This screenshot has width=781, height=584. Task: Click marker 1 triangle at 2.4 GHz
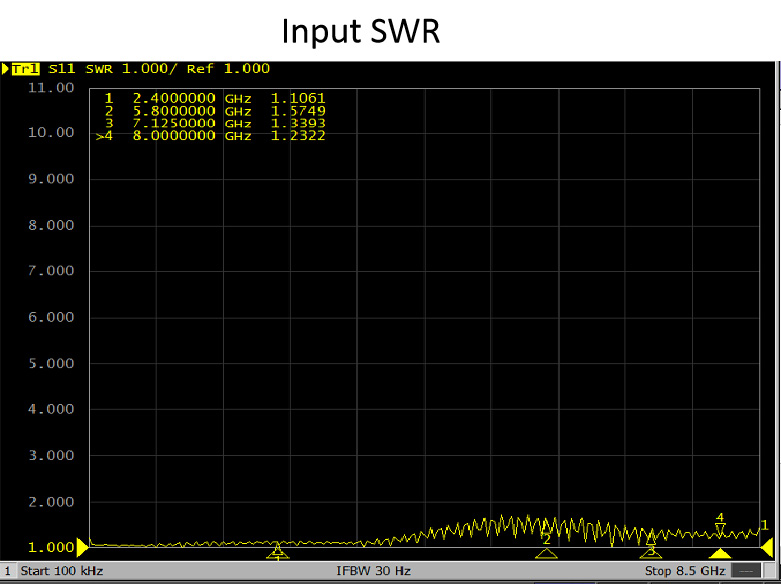pos(278,552)
